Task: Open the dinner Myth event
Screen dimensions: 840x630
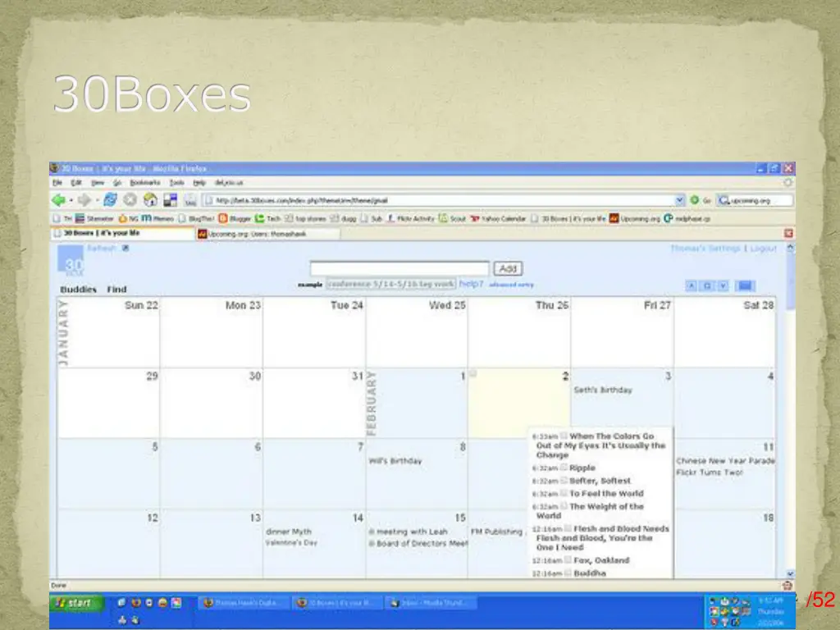Action: [289, 532]
